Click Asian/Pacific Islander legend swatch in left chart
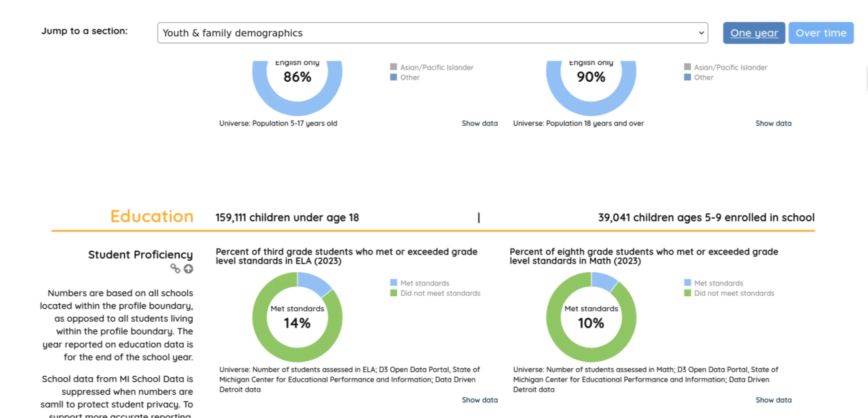The image size is (868, 418). 393,67
